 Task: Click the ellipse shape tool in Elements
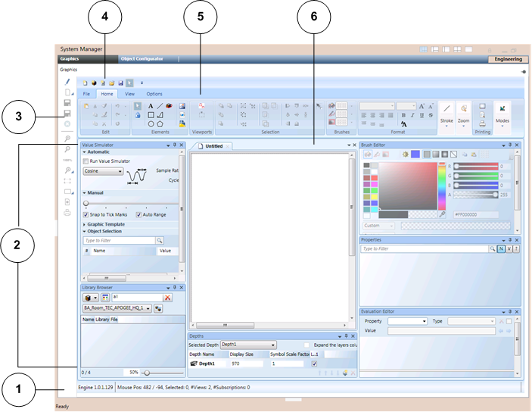click(x=151, y=123)
